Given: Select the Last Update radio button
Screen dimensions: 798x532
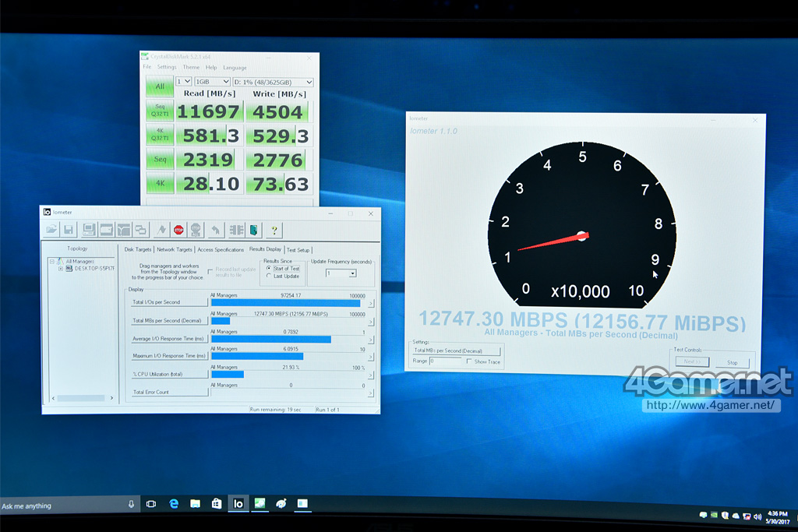Looking at the screenshot, I should click(x=269, y=276).
